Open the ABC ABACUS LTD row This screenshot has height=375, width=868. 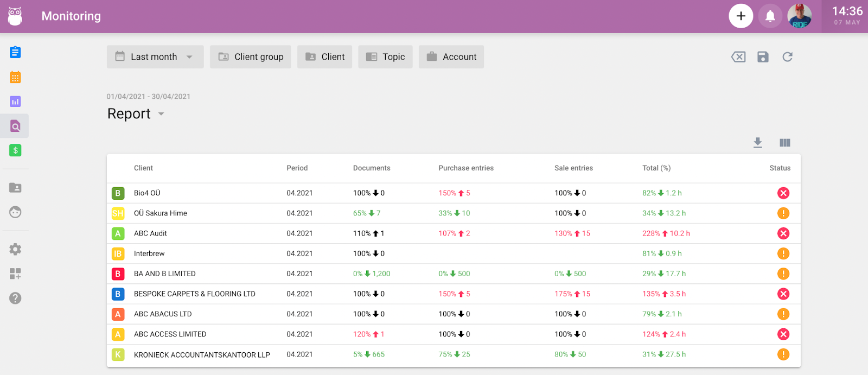tap(454, 314)
